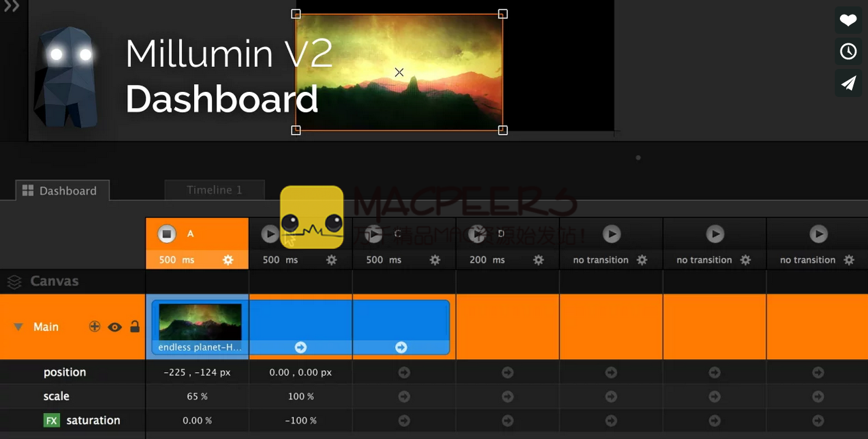868x439 pixels.
Task: Play the last no transition column
Action: (818, 234)
